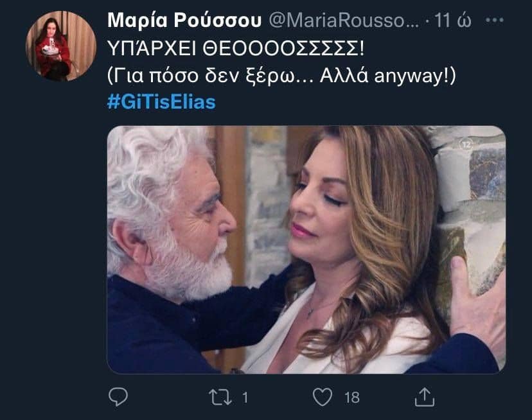
Task: Open the share icon below the photo
Action: [x=425, y=397]
